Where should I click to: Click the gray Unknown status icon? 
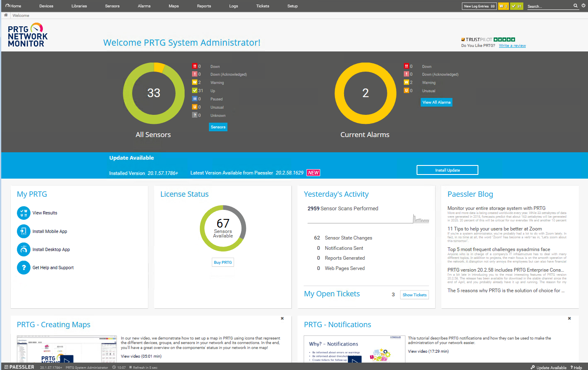[194, 115]
